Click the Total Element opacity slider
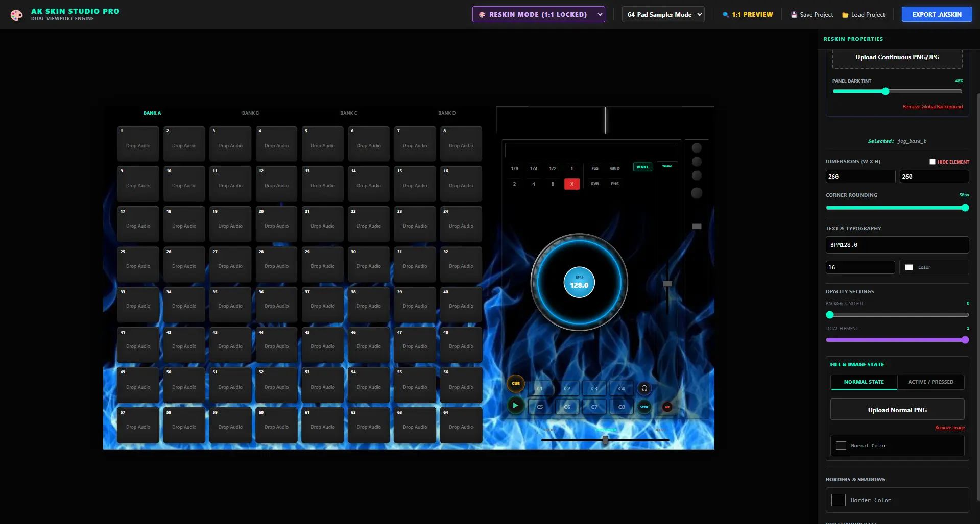 [897, 340]
